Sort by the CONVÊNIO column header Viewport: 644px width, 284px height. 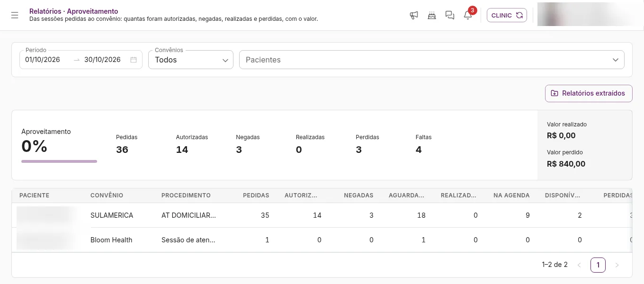pyautogui.click(x=107, y=195)
